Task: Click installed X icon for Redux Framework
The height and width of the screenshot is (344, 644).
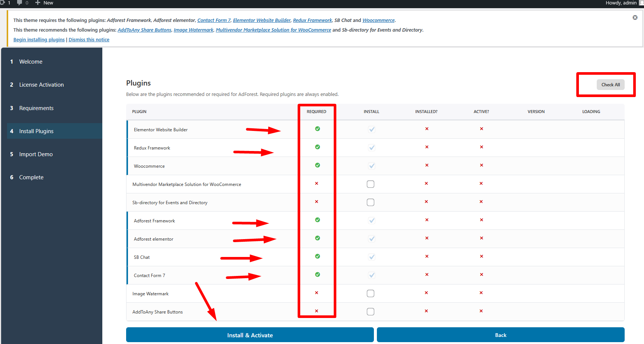Action: [x=427, y=147]
